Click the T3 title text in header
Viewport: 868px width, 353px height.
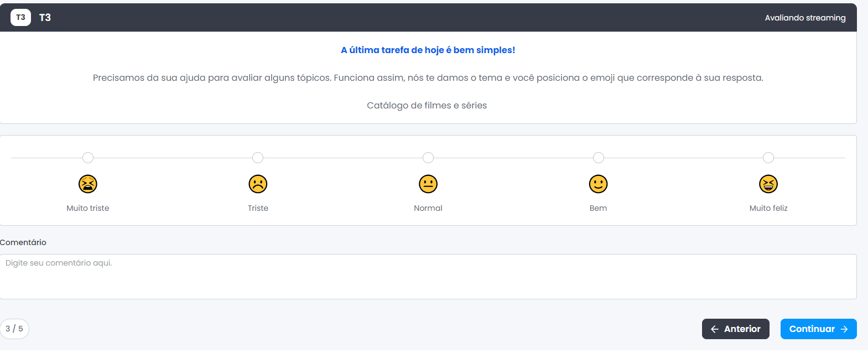tap(45, 18)
